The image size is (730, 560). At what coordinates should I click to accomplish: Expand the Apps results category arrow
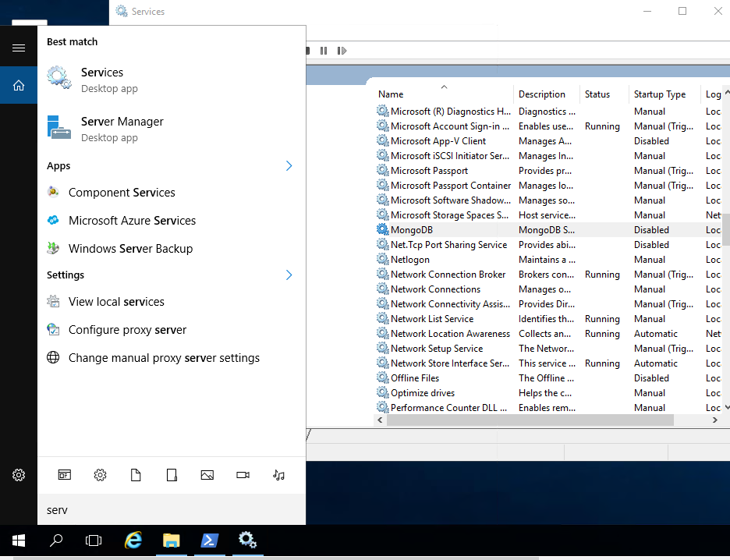point(289,165)
